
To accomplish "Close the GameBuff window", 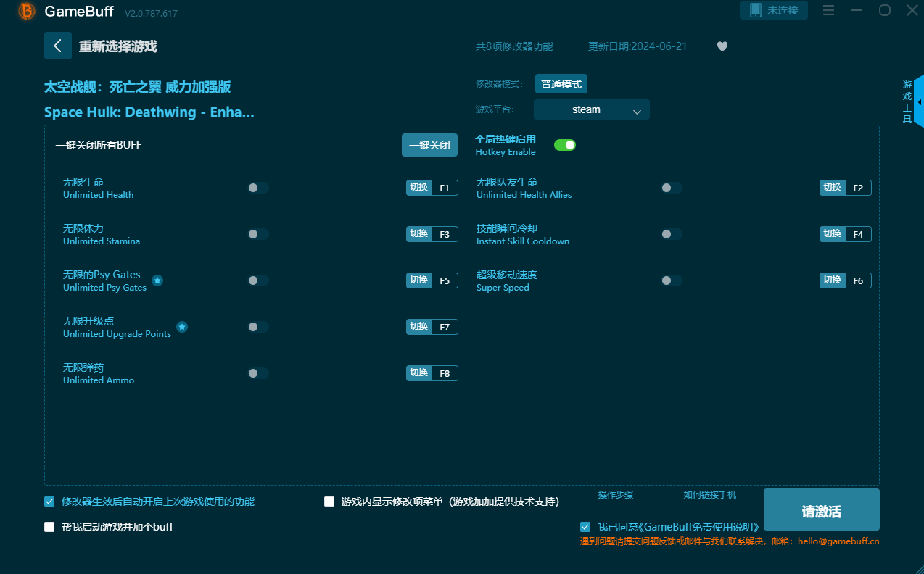I will (912, 10).
